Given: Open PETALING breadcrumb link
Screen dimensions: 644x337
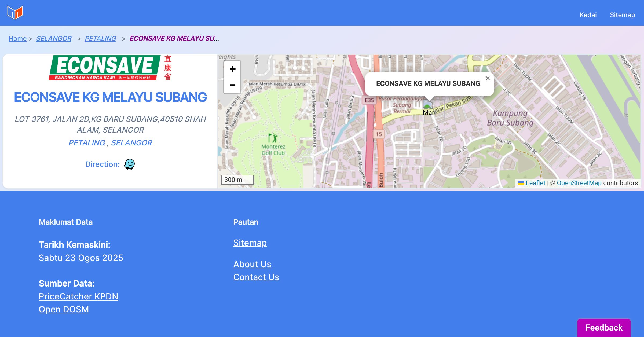Looking at the screenshot, I should click(x=100, y=39).
